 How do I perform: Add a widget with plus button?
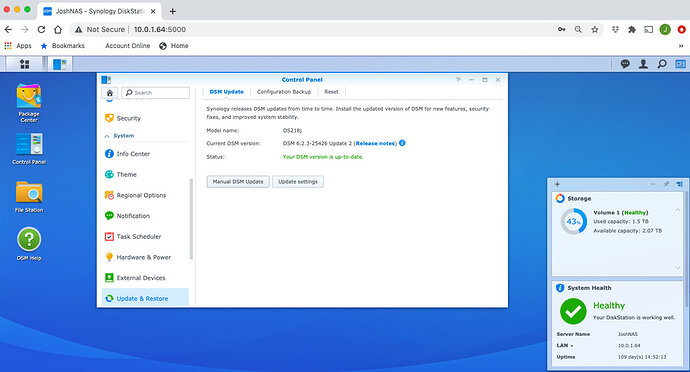pos(557,184)
